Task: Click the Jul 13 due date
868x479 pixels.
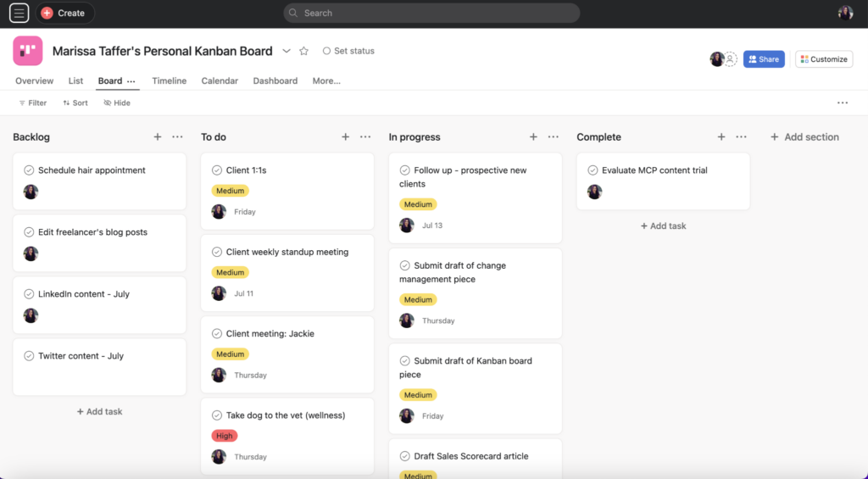Action: [x=432, y=226]
